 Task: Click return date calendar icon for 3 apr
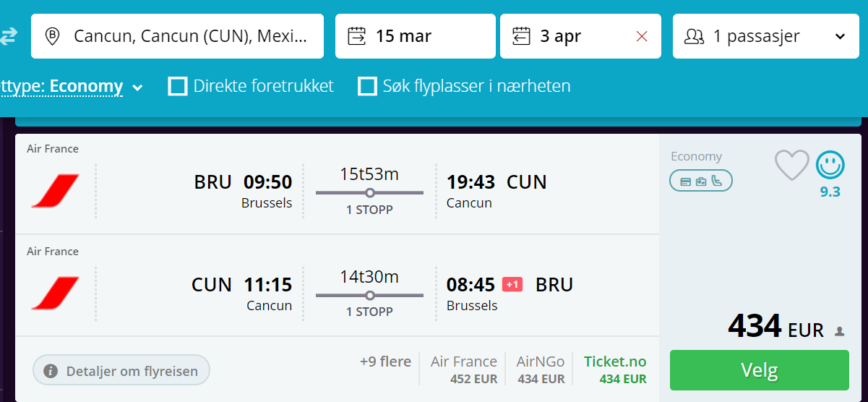click(x=521, y=36)
